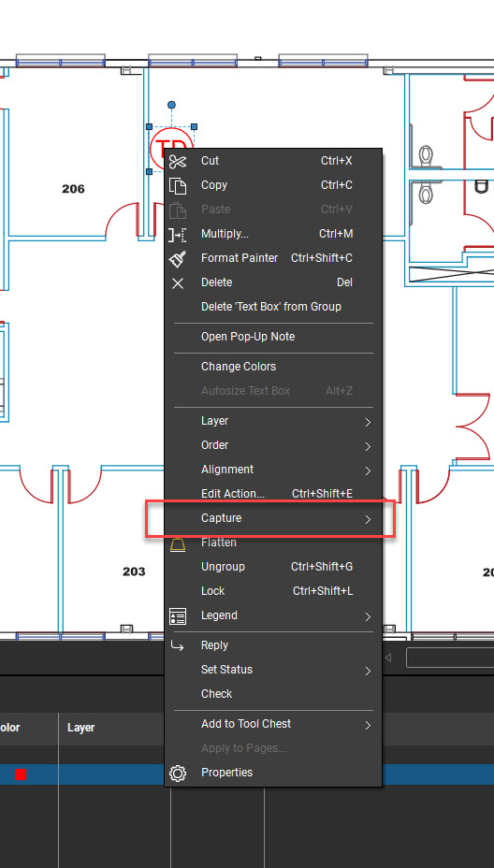Expand the Layer submenu arrow
Screen dimensions: 494x868
pos(367,423)
